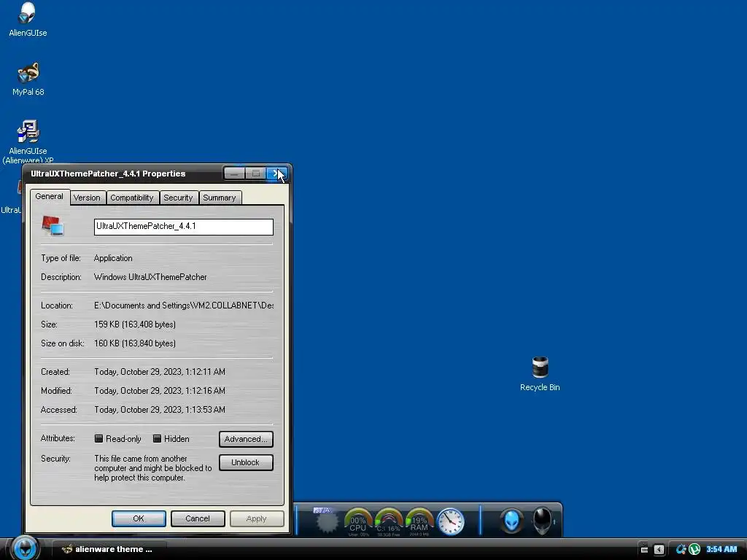Click the blue swirl tray icon
This screenshot has height=560, width=747.
[681, 549]
